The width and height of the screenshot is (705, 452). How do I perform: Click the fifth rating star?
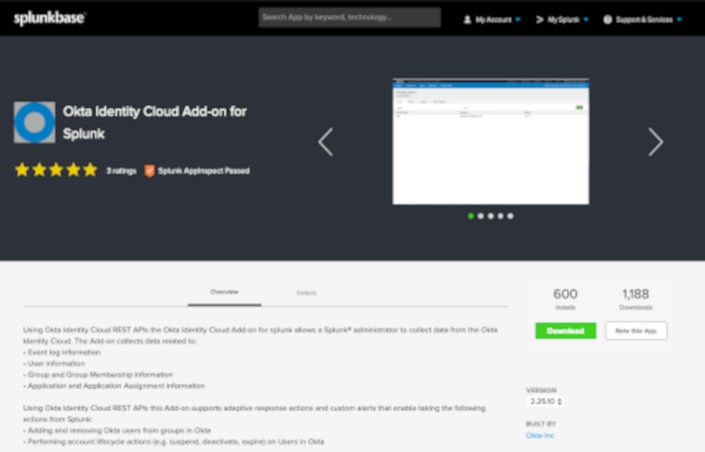click(90, 170)
